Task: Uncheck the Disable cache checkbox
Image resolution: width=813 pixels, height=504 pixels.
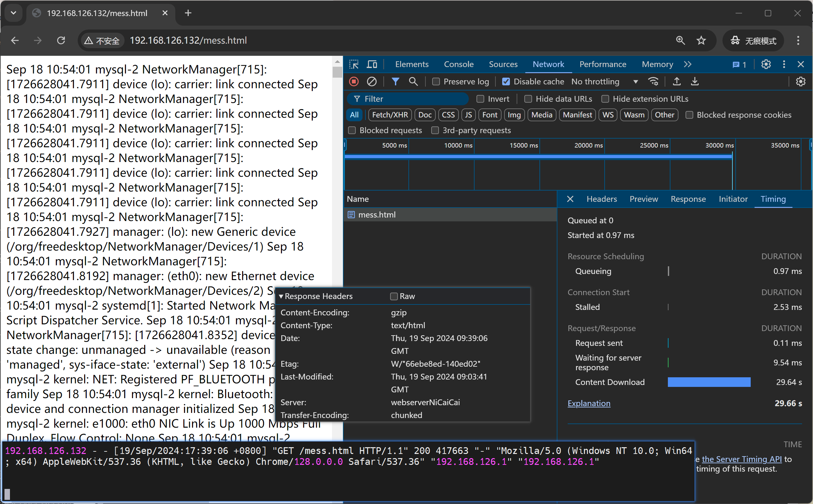Action: 506,82
